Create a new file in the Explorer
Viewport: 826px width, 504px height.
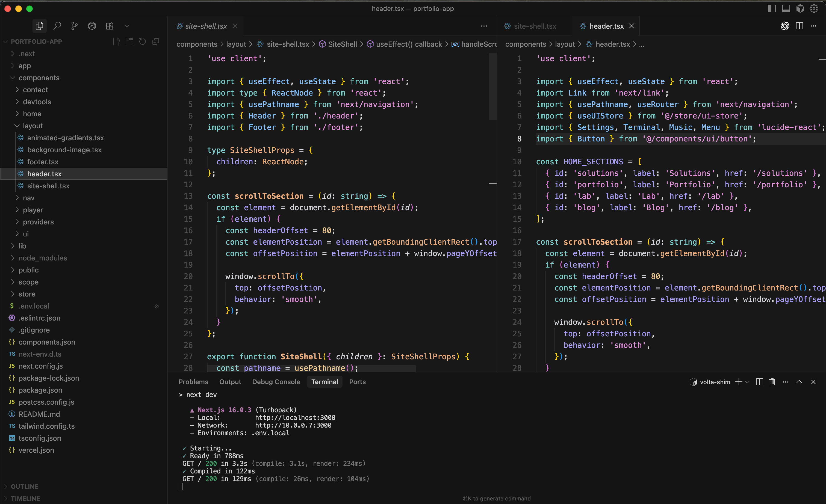coord(117,41)
